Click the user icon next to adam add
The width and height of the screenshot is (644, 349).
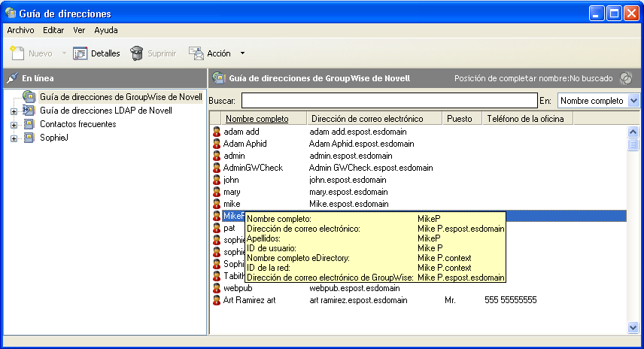point(217,132)
